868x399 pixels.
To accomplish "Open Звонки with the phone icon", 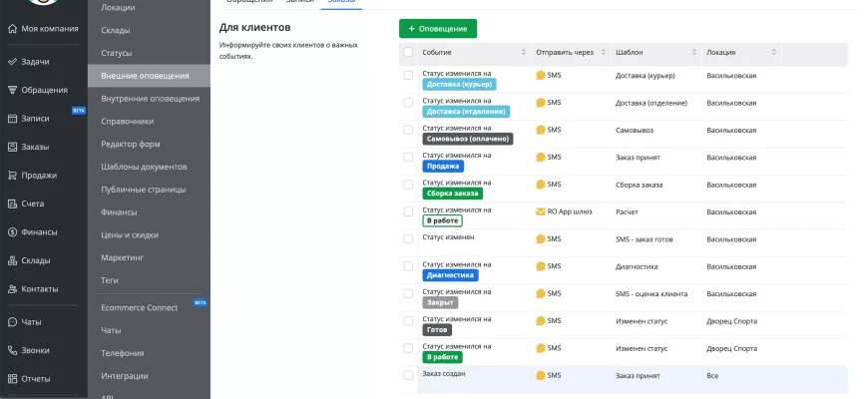I will (x=12, y=350).
